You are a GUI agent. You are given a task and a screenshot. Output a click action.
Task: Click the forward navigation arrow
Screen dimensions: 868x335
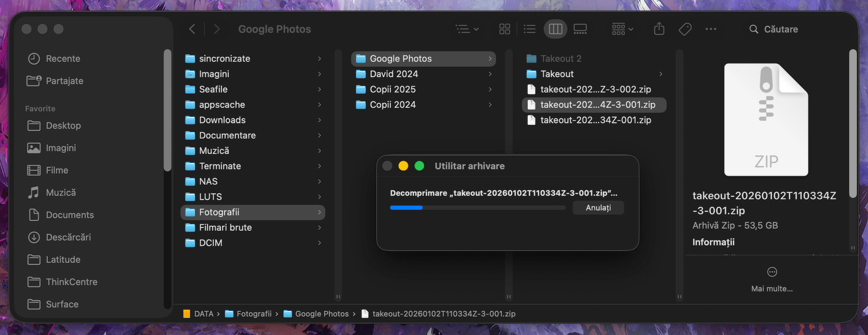click(216, 29)
